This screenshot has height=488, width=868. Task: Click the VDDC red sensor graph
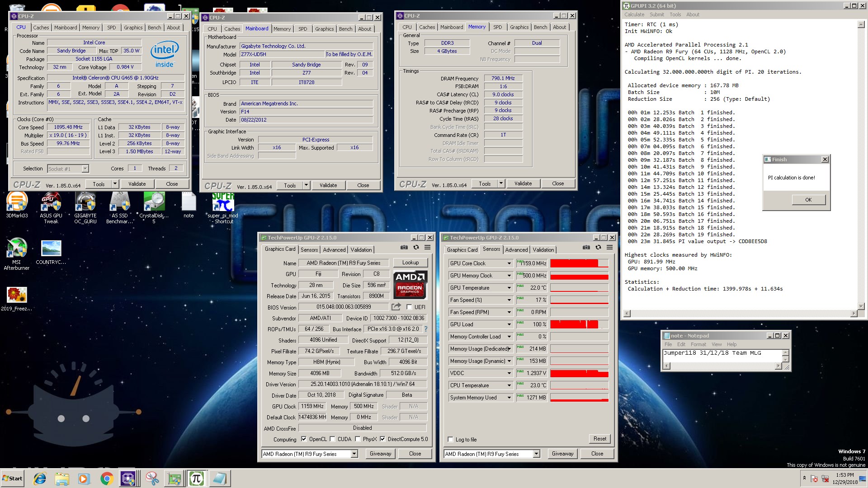click(x=579, y=373)
